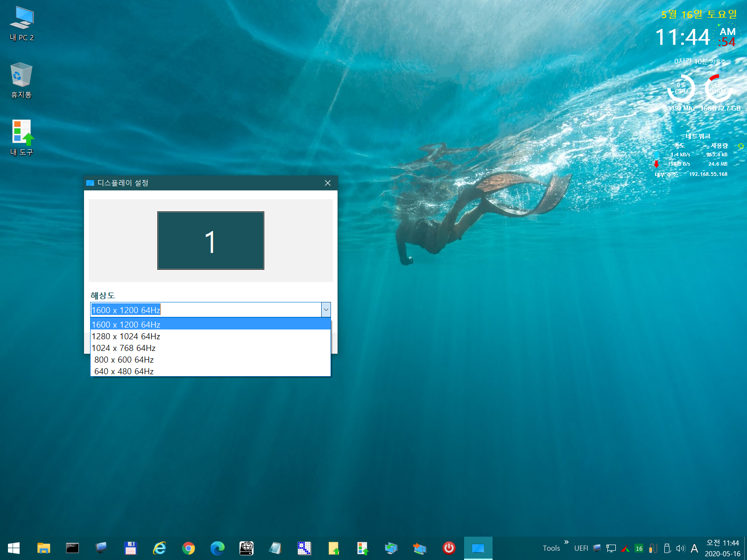Click the red power button in the taskbar
The image size is (747, 560).
click(x=449, y=548)
